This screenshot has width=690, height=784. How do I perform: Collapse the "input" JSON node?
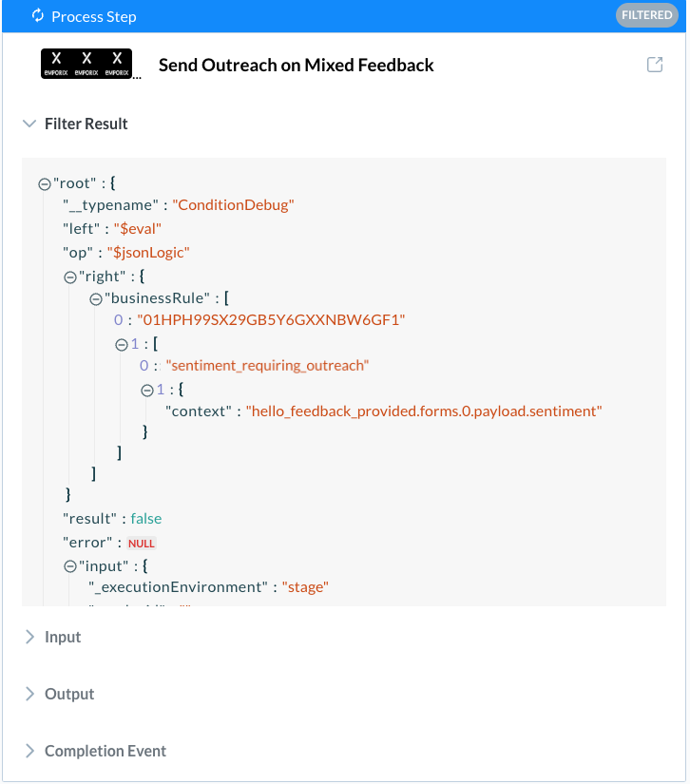(x=70, y=566)
